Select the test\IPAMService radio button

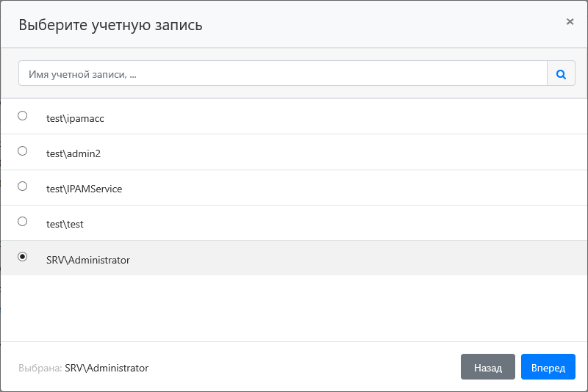pyautogui.click(x=22, y=186)
